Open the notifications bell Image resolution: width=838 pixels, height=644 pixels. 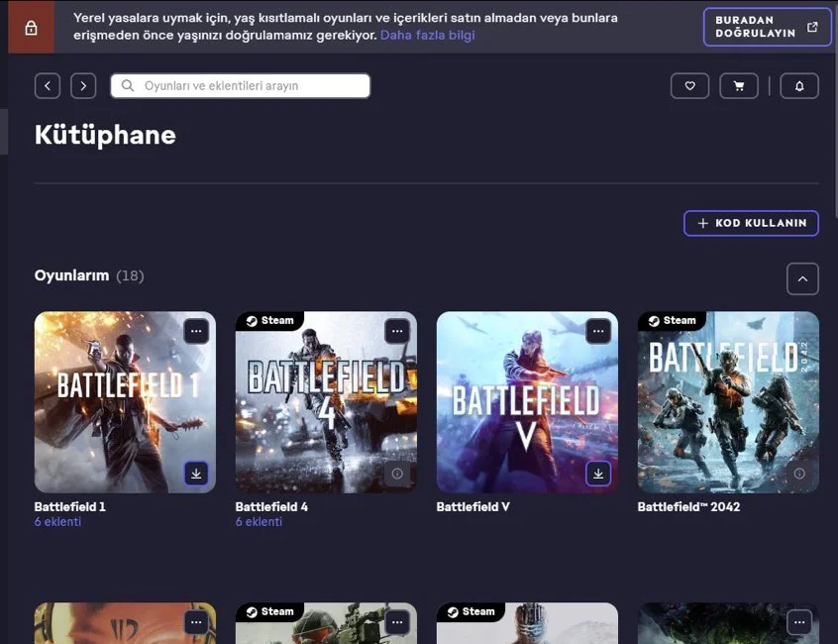tap(798, 86)
